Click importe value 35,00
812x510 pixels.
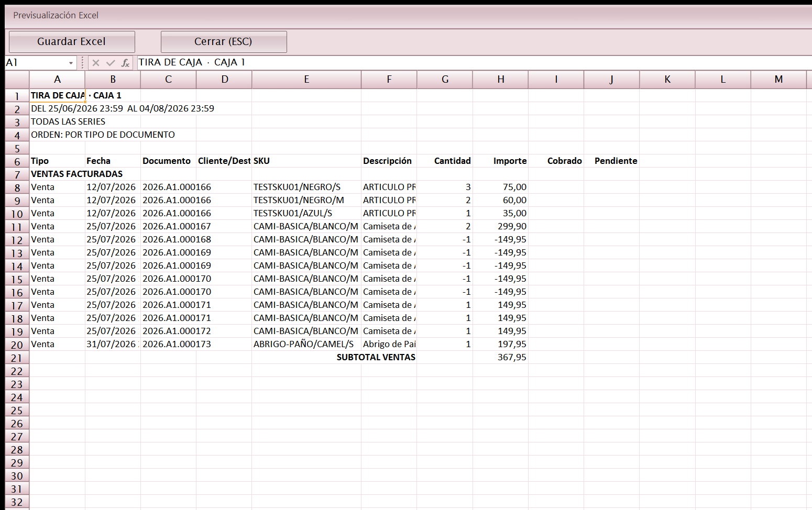click(500, 213)
